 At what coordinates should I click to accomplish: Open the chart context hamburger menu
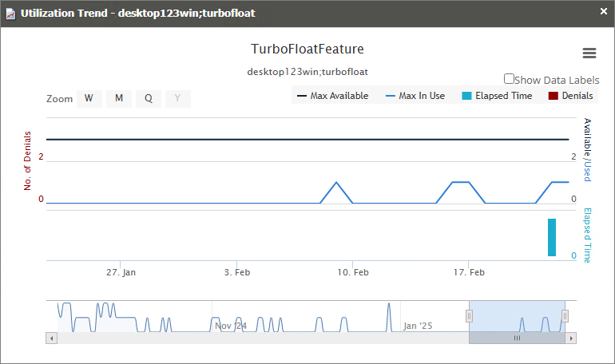coord(589,53)
